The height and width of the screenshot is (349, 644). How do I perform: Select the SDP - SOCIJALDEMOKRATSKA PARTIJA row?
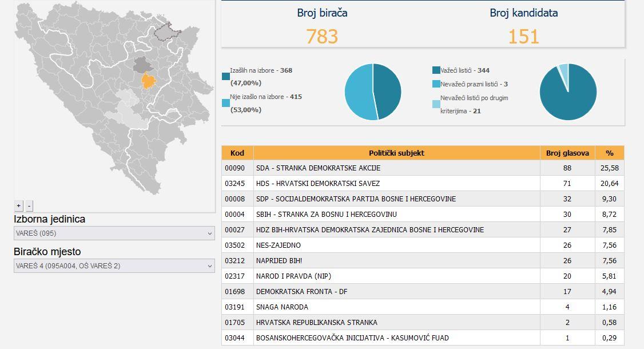pos(423,199)
